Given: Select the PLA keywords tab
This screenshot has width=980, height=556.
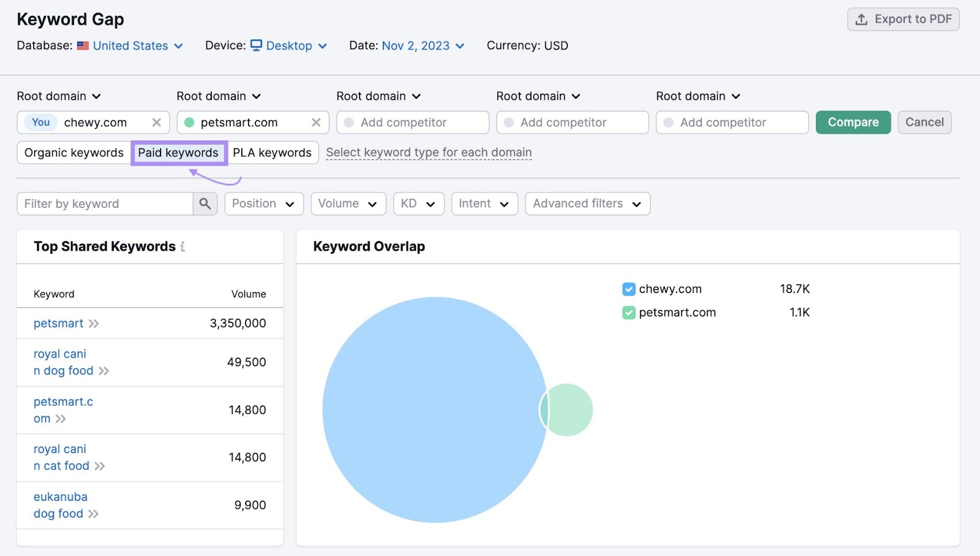Looking at the screenshot, I should pos(273,153).
